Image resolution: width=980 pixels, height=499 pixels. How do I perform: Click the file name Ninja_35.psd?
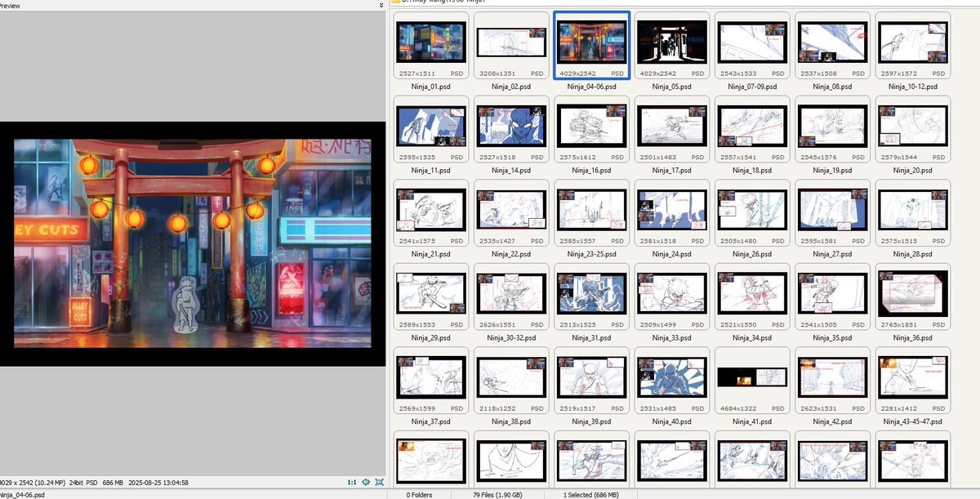coord(832,337)
